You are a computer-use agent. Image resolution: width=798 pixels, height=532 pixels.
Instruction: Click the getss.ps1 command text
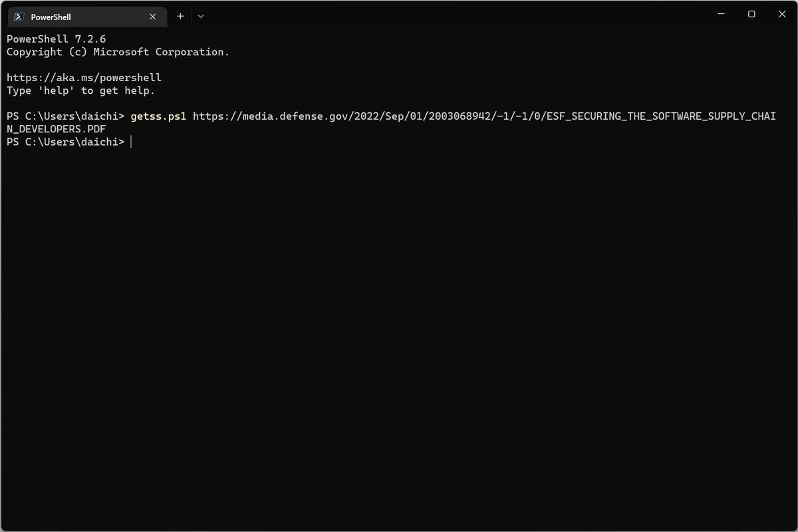click(158, 116)
